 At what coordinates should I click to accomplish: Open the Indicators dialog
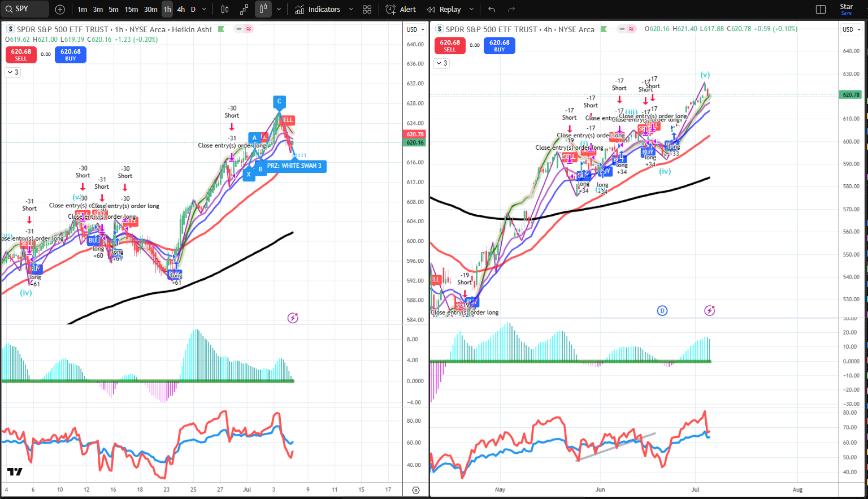coord(318,10)
